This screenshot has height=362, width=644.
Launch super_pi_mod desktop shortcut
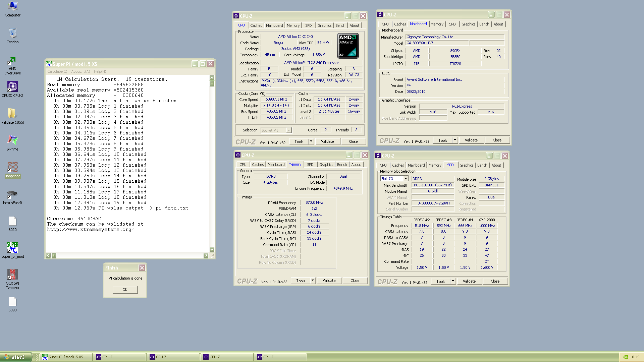pyautogui.click(x=12, y=250)
